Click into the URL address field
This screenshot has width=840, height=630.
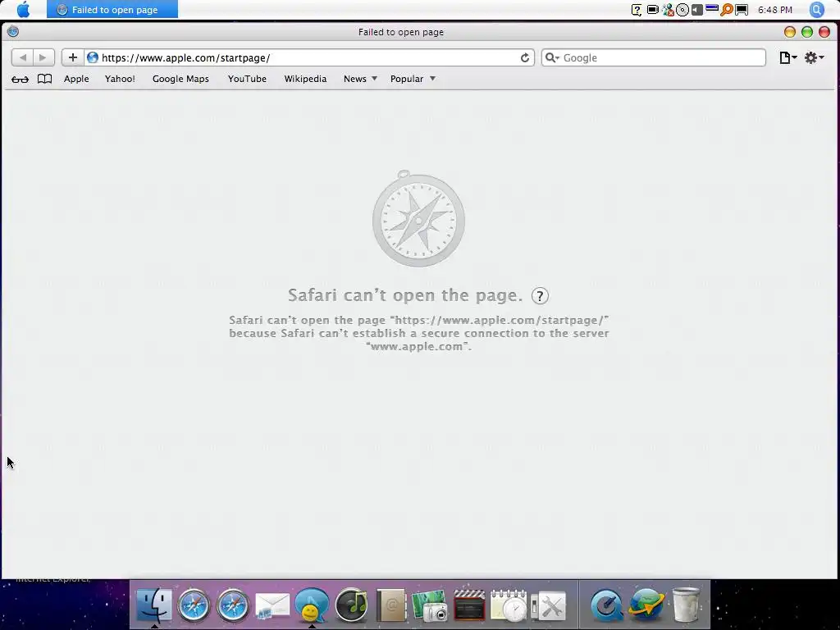(308, 57)
